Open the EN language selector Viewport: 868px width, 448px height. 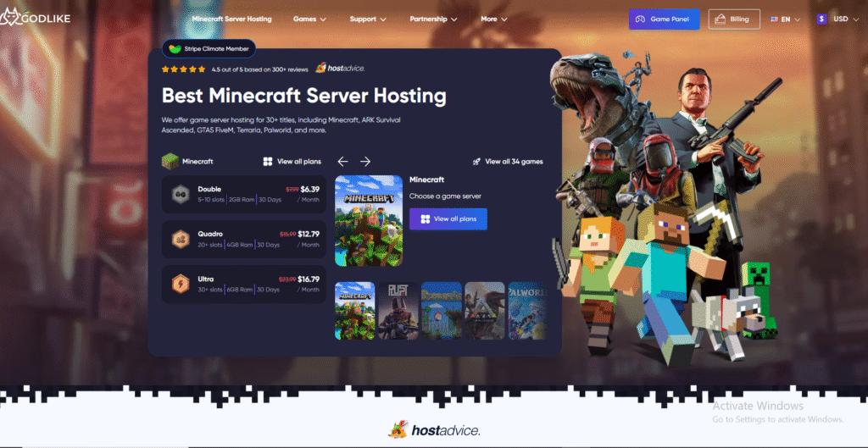[786, 19]
